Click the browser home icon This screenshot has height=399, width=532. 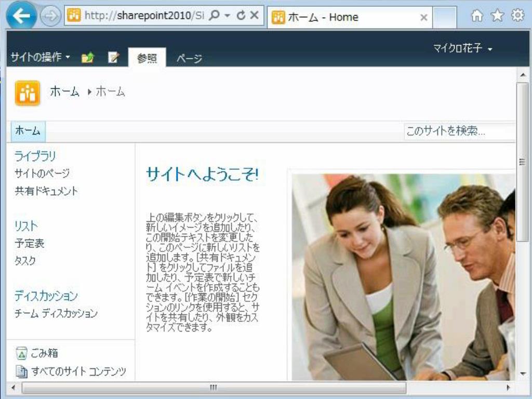click(x=477, y=16)
